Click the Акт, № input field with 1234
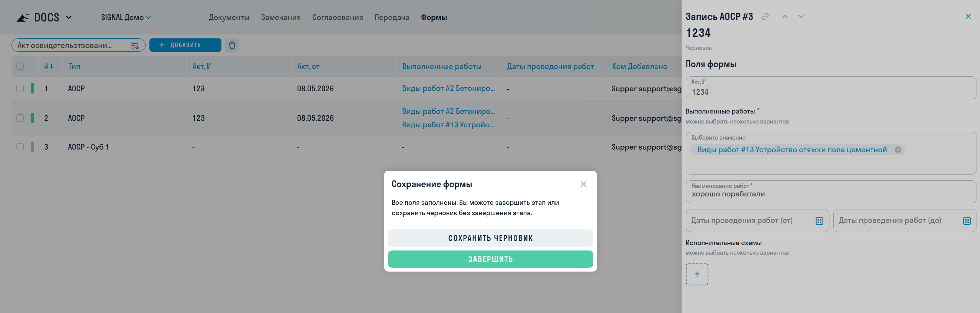This screenshot has height=313, width=980. coord(831,88)
